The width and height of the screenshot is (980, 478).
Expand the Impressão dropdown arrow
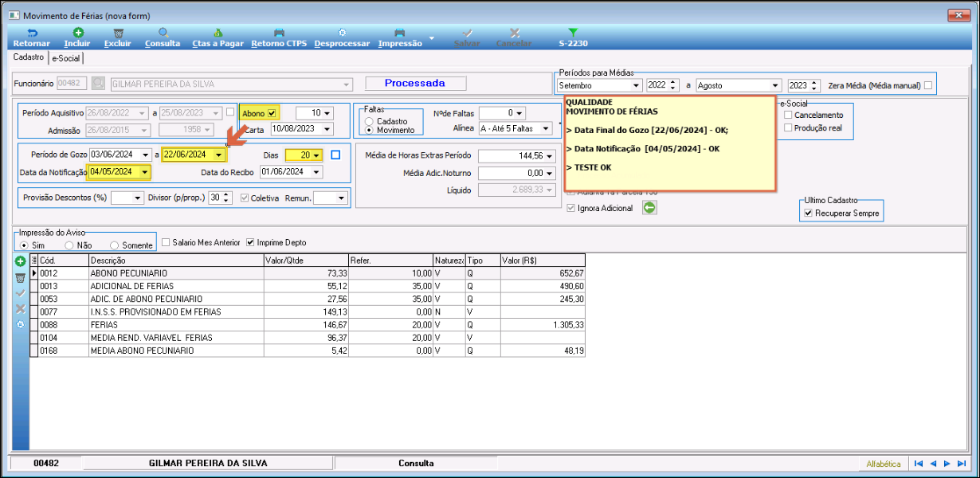(x=431, y=37)
